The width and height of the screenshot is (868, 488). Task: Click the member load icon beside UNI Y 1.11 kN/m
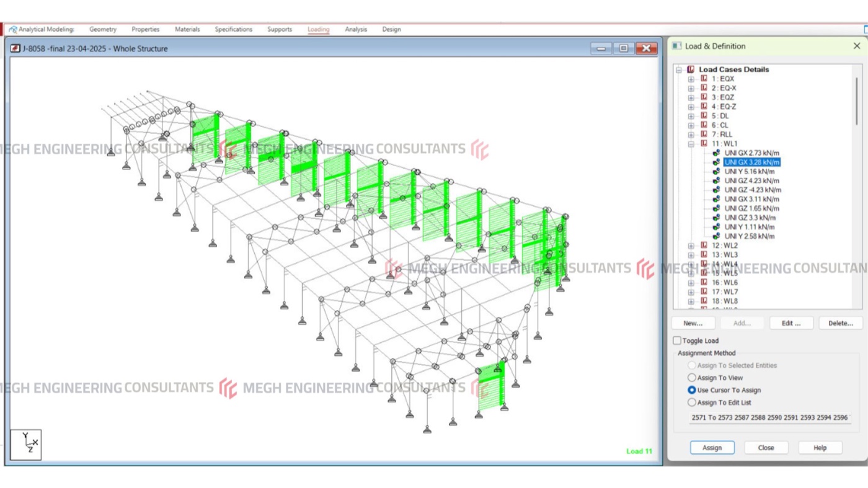716,227
